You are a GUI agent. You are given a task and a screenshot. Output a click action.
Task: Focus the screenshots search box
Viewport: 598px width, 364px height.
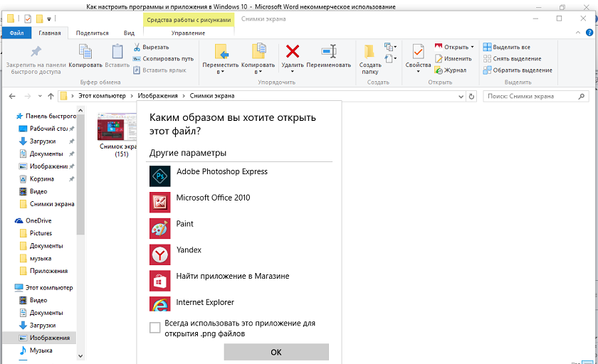click(x=532, y=96)
